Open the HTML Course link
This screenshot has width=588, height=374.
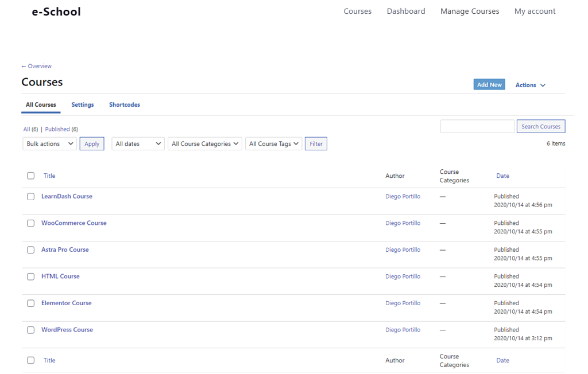(60, 276)
